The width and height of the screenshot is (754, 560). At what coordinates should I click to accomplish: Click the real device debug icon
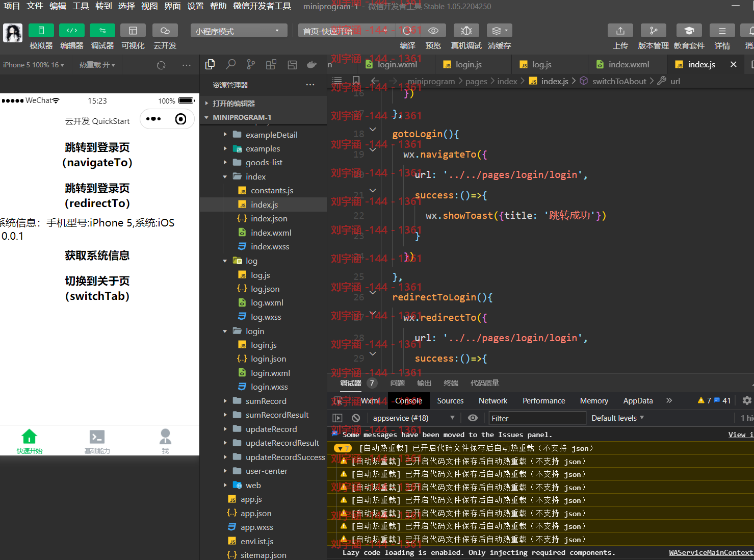coord(466,31)
